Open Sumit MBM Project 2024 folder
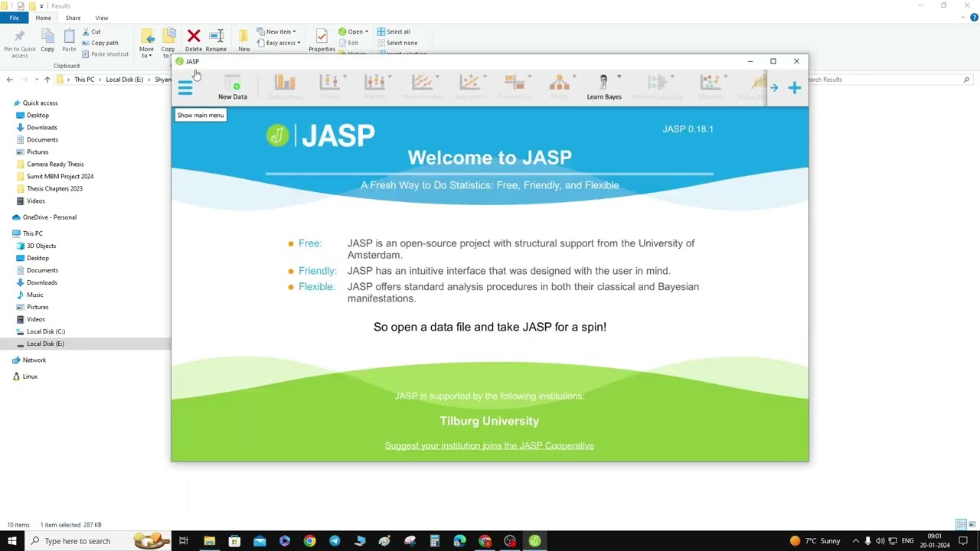 click(60, 176)
